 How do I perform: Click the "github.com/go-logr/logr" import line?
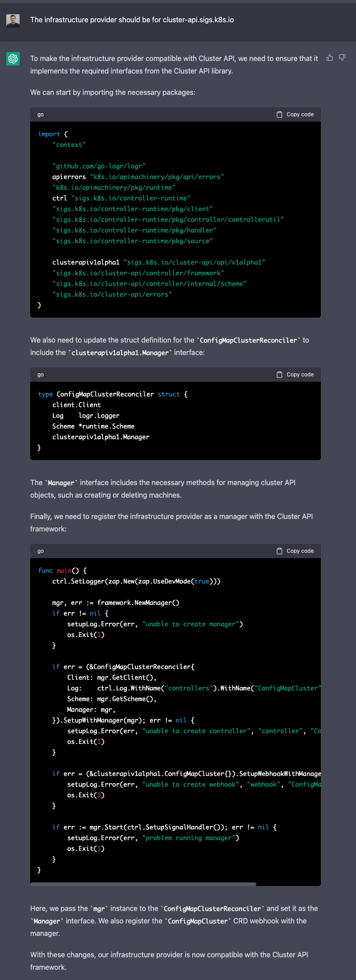[99, 166]
